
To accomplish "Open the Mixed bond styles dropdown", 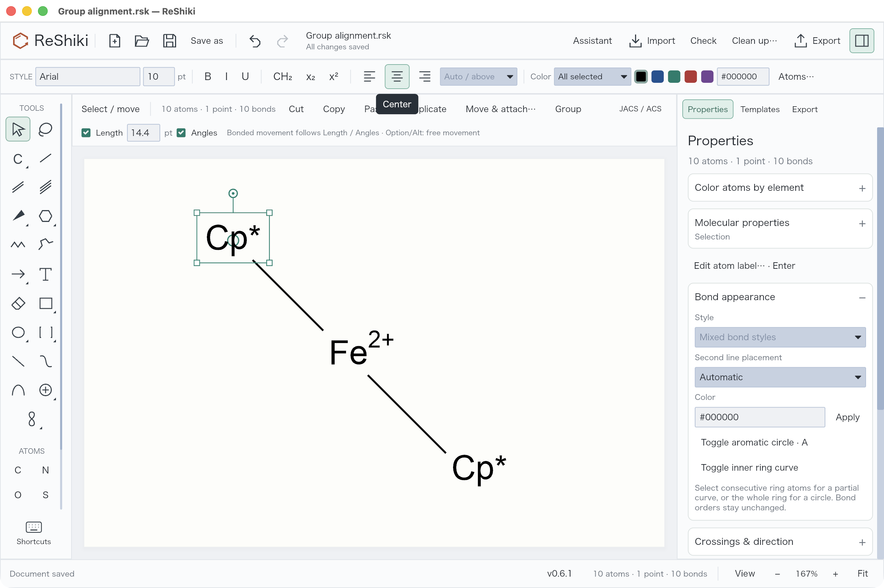I will (x=780, y=337).
